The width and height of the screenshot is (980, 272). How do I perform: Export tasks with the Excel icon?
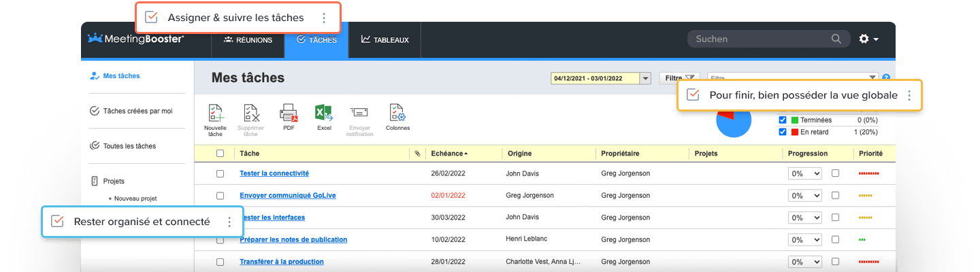click(x=324, y=113)
